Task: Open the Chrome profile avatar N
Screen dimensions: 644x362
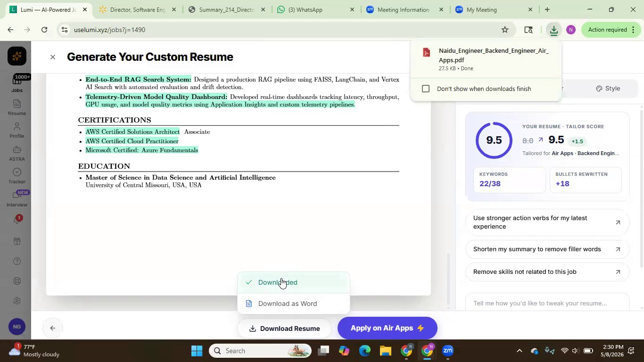Action: click(570, 30)
